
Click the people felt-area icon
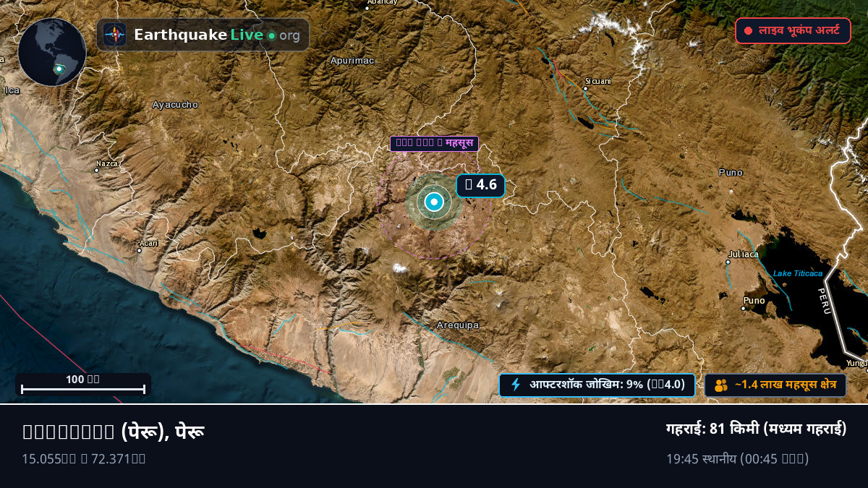(720, 385)
